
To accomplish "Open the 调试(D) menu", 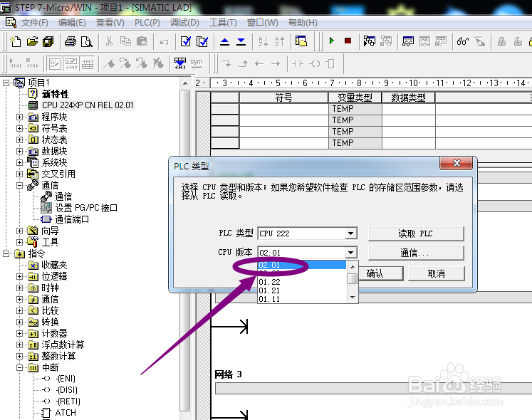I will pos(184,23).
